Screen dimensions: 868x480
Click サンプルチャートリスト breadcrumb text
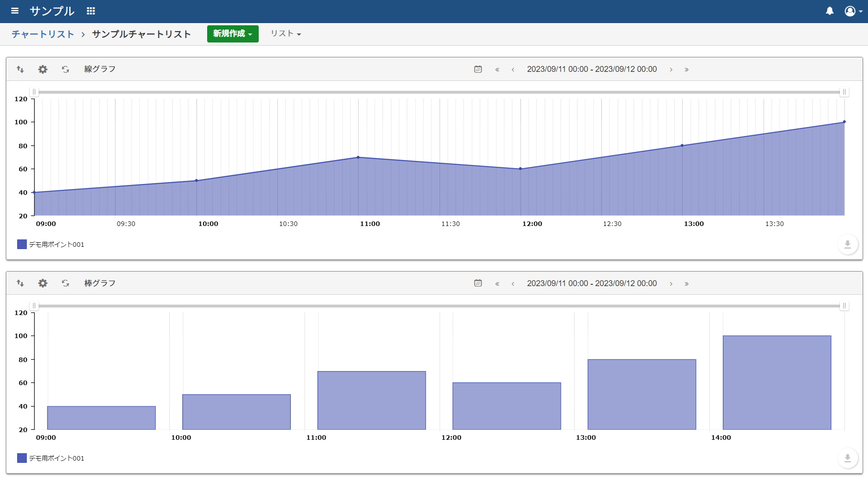pos(142,34)
